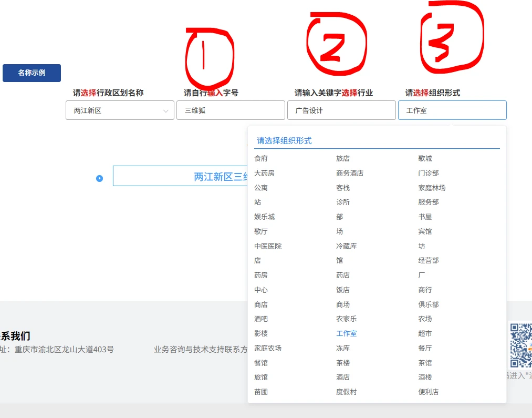Pick 度假村 from organization options
The image size is (532, 418).
pos(347,392)
